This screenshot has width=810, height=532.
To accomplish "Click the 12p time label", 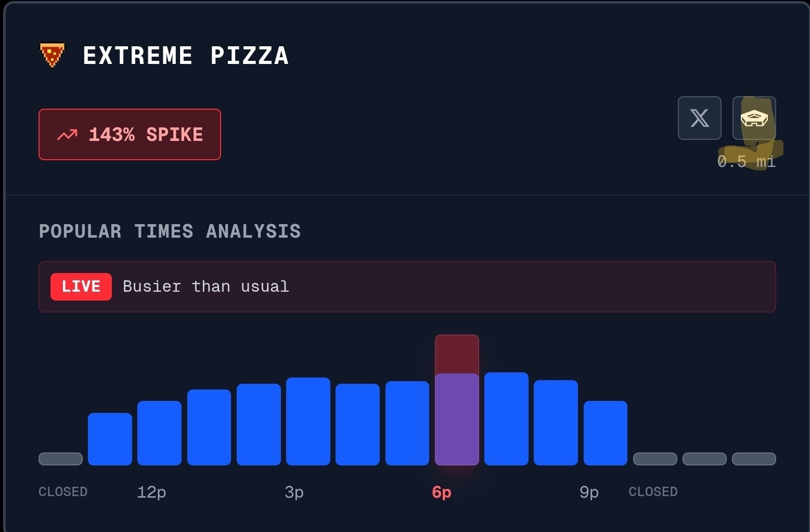I will click(x=151, y=492).
